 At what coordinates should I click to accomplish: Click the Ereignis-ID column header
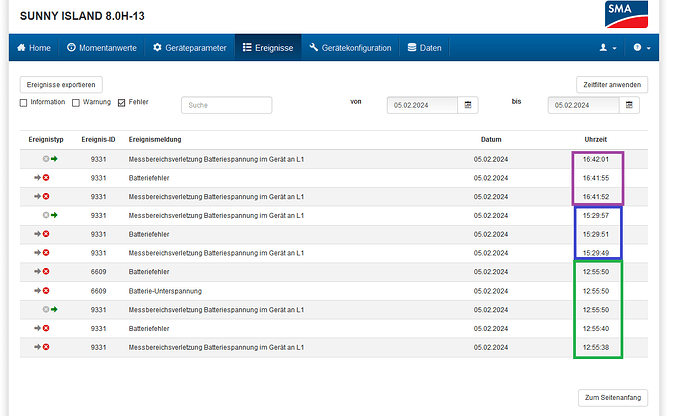click(98, 140)
